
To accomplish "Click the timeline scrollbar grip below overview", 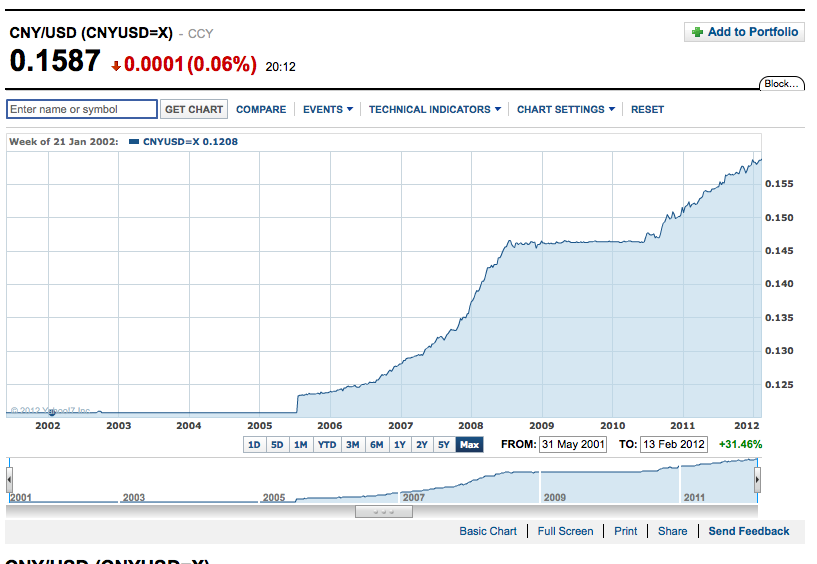I will [x=383, y=511].
